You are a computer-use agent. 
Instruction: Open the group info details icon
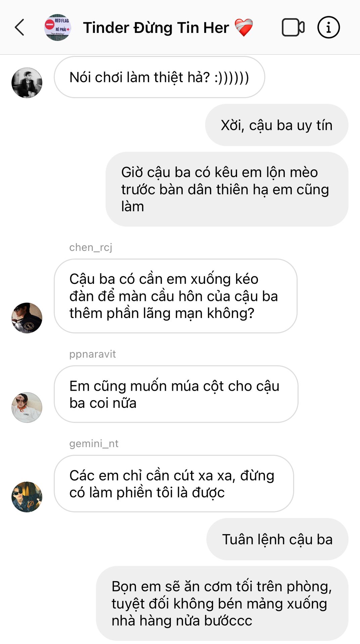(328, 28)
